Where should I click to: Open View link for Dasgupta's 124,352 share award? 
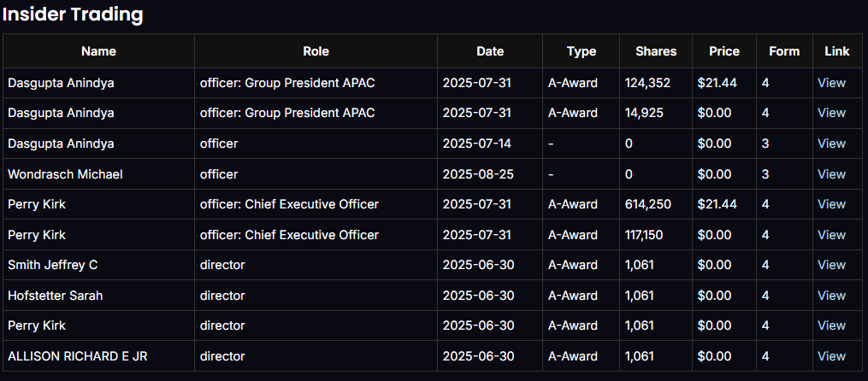831,83
